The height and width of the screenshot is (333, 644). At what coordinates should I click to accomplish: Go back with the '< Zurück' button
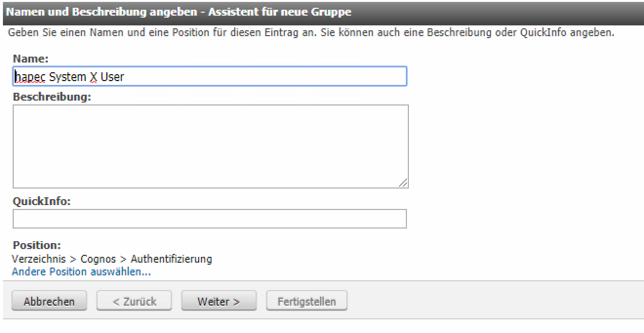tap(134, 301)
